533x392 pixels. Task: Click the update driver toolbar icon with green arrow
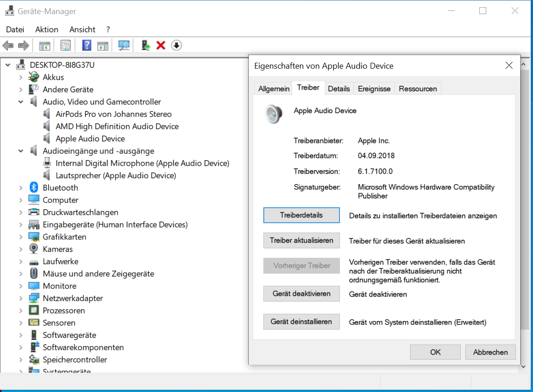pos(146,45)
